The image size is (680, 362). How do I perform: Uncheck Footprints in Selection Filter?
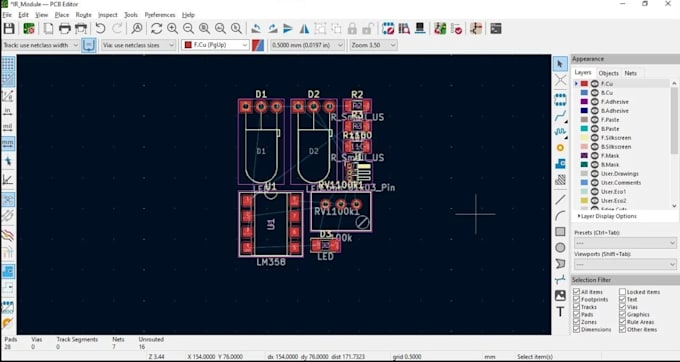click(x=576, y=300)
